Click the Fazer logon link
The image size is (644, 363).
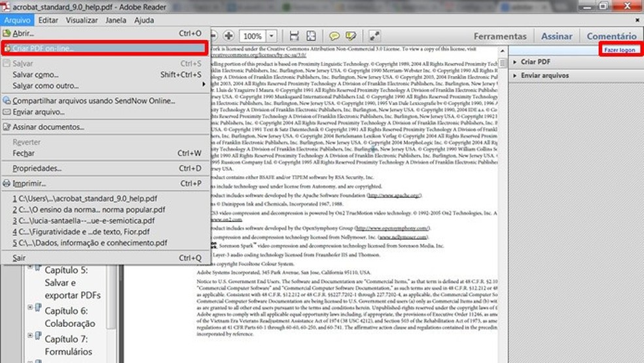click(620, 50)
